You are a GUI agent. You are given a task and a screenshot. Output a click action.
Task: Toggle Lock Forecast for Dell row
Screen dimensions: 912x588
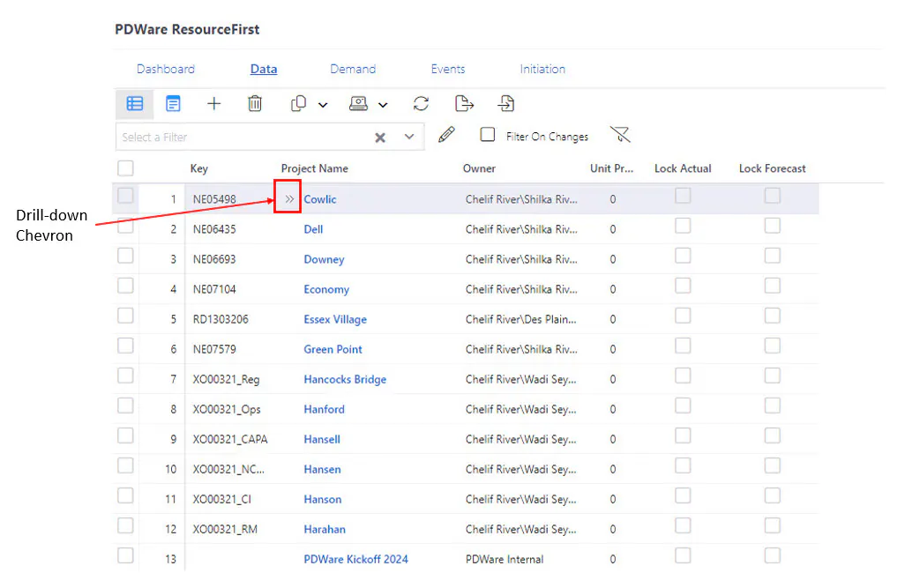coord(773,226)
